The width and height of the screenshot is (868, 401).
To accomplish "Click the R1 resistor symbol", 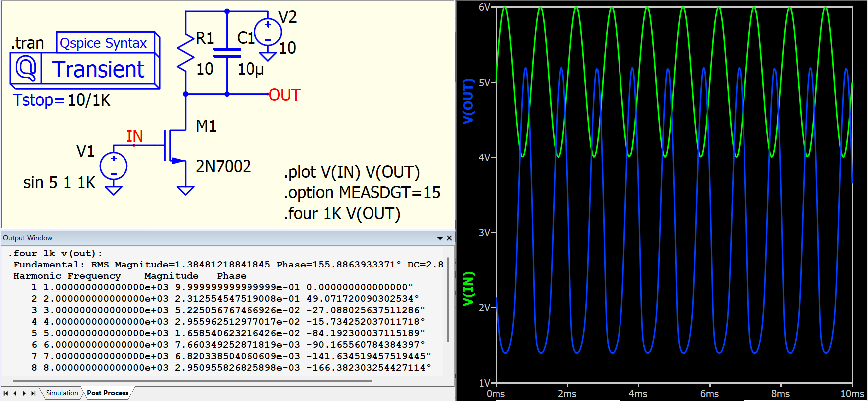I will pos(186,53).
